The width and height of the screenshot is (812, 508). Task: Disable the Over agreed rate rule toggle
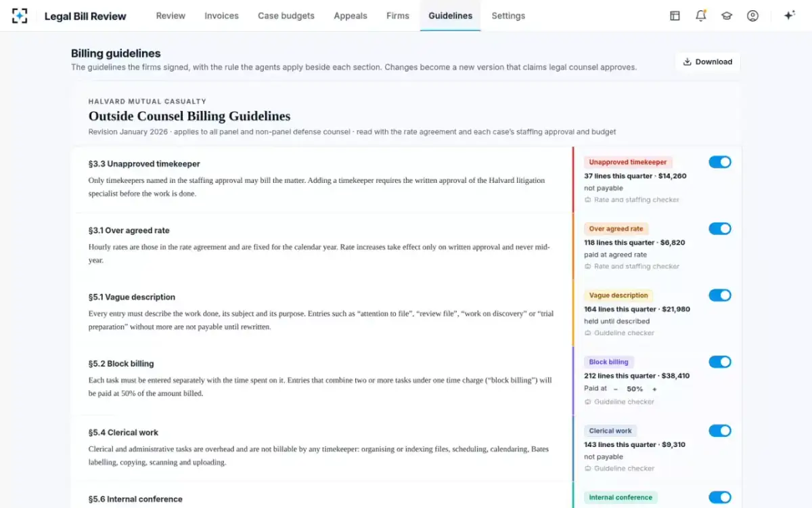[x=720, y=228]
